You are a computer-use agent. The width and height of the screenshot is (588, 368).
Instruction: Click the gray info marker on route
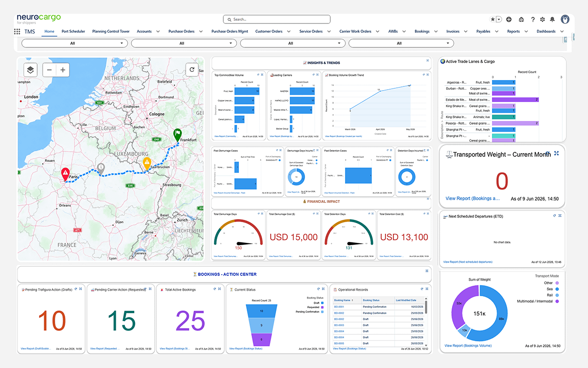(101, 170)
